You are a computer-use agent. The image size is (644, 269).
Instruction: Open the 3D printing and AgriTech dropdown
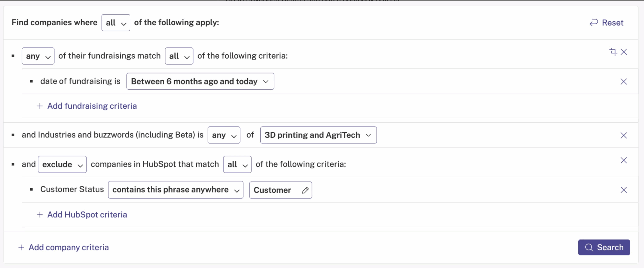318,135
